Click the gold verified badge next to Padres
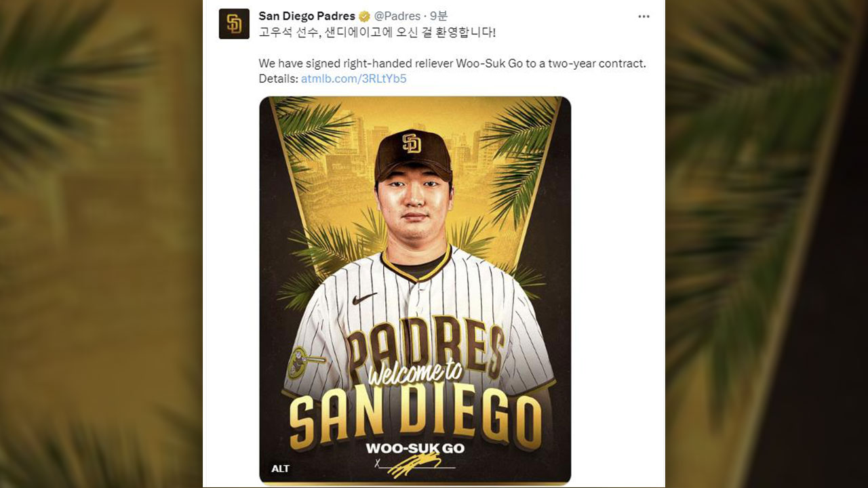 pos(365,16)
